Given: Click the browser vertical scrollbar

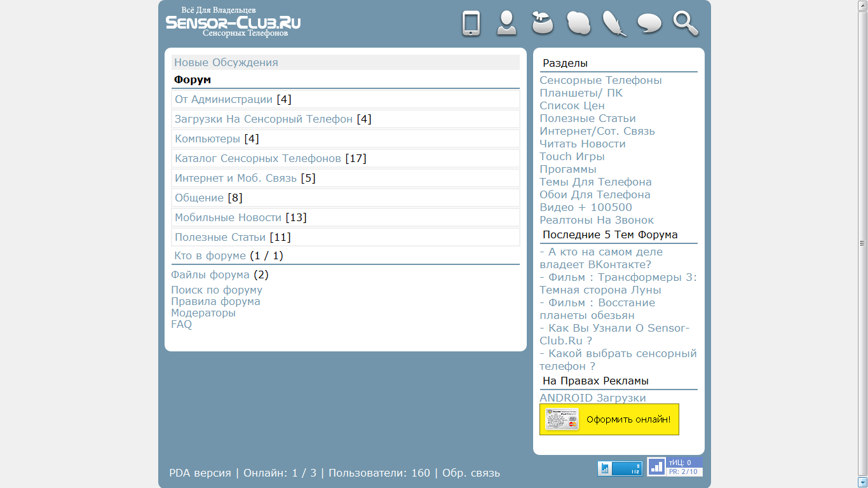Looking at the screenshot, I should [862, 244].
